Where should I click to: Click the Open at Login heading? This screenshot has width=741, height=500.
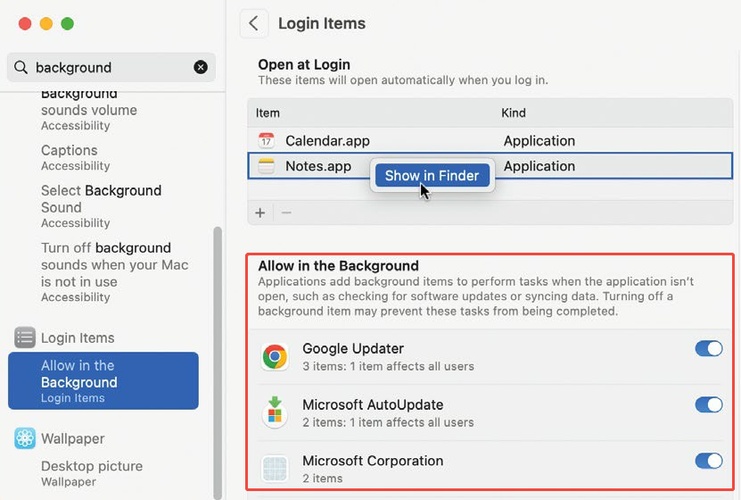coord(304,64)
